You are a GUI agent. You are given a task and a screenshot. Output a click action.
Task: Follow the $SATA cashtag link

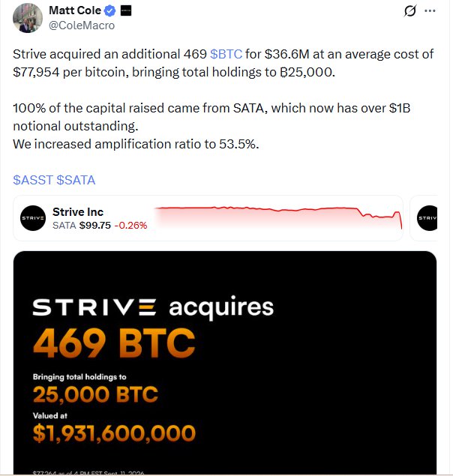(x=76, y=180)
